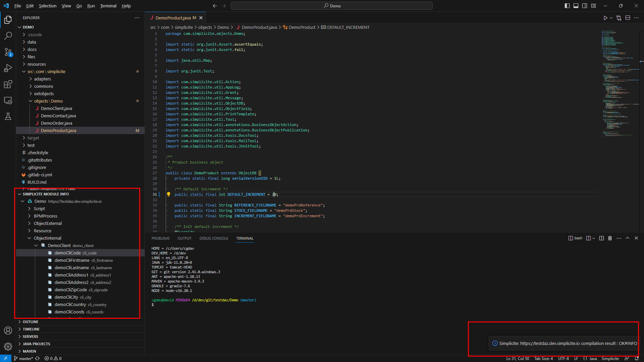Open Source Control view with 2 changes
This screenshot has height=362, width=644.
(x=8, y=52)
